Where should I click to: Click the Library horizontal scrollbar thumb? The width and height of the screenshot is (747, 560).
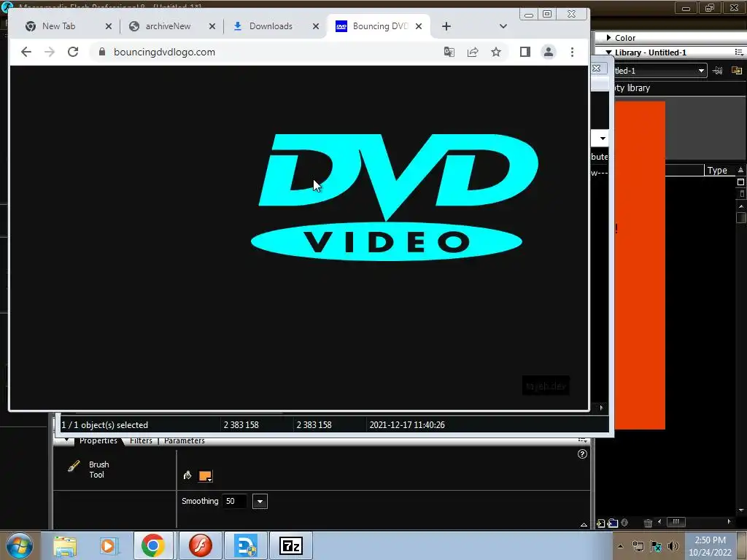pos(676,522)
